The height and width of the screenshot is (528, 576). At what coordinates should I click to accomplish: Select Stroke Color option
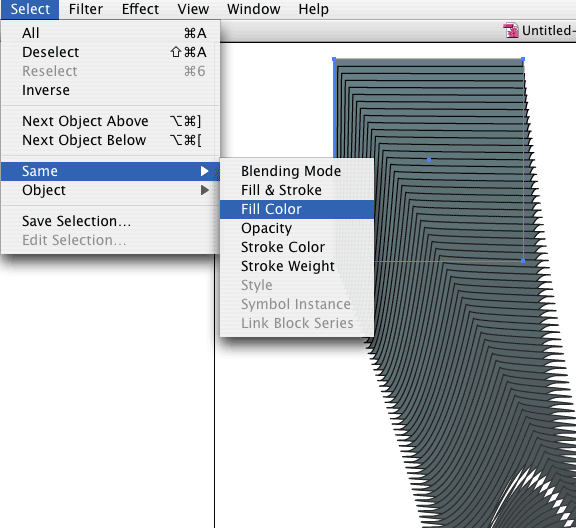pos(297,247)
